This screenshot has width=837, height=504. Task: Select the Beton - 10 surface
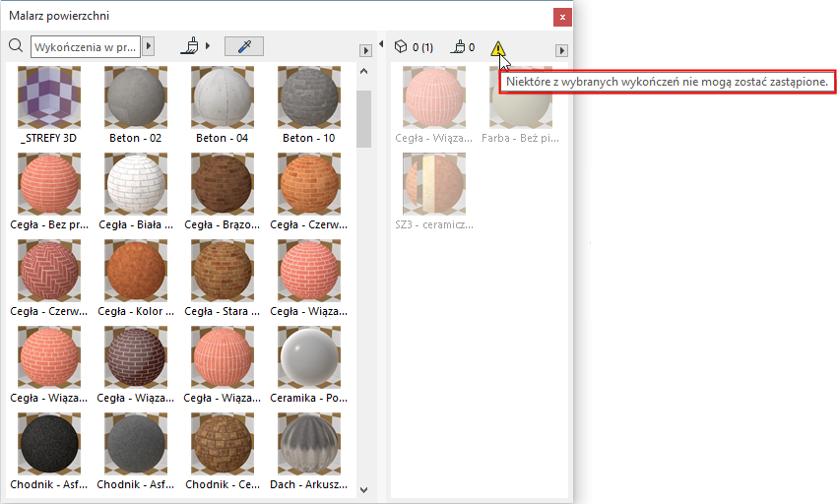tap(309, 97)
